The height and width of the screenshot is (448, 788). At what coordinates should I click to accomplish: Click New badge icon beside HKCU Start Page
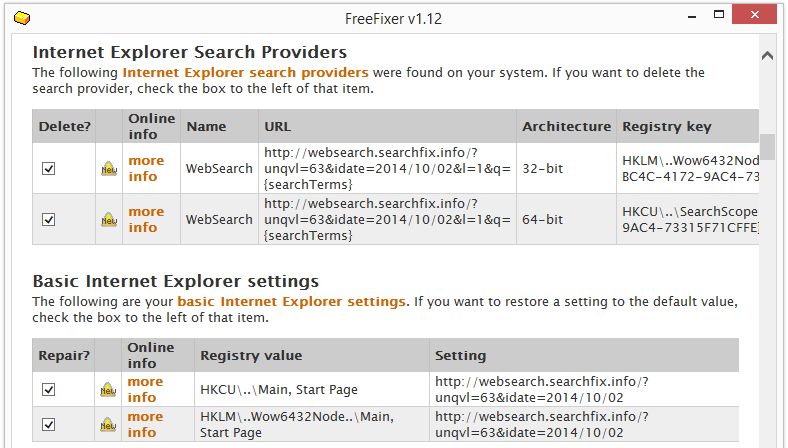pyautogui.click(x=108, y=389)
